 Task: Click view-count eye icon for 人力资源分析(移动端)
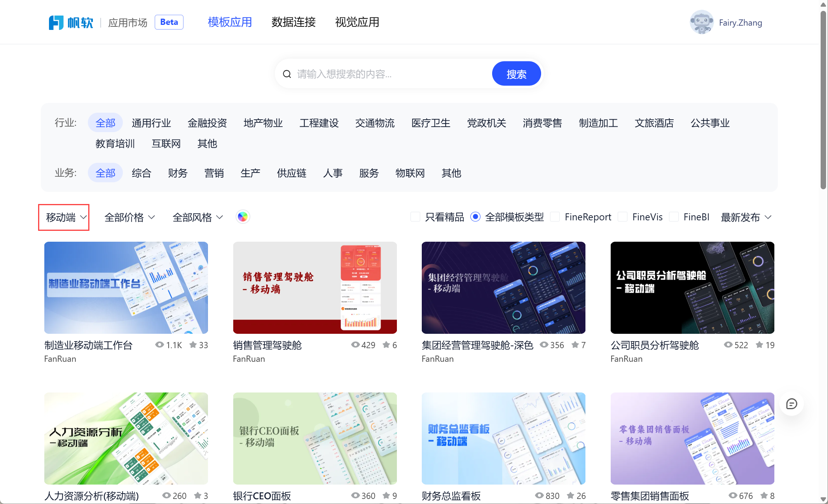(x=167, y=495)
